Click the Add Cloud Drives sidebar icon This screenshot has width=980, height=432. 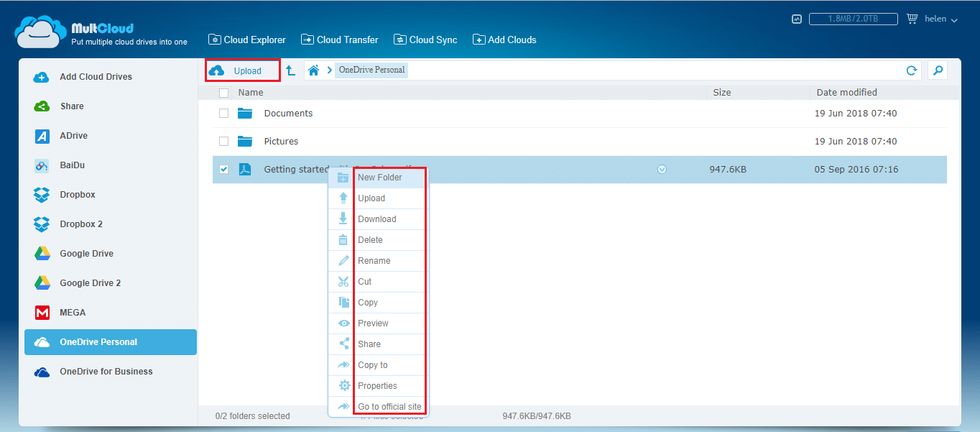tap(43, 76)
